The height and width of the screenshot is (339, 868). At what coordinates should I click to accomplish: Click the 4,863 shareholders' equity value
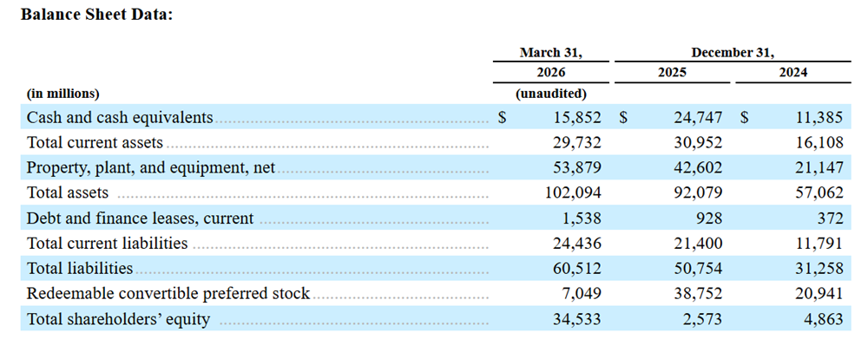(x=825, y=319)
